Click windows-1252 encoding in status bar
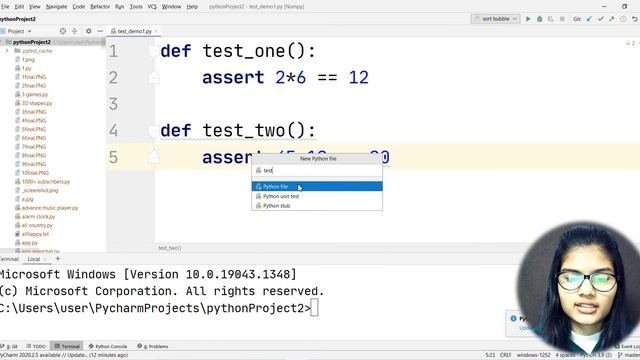 tap(533, 355)
